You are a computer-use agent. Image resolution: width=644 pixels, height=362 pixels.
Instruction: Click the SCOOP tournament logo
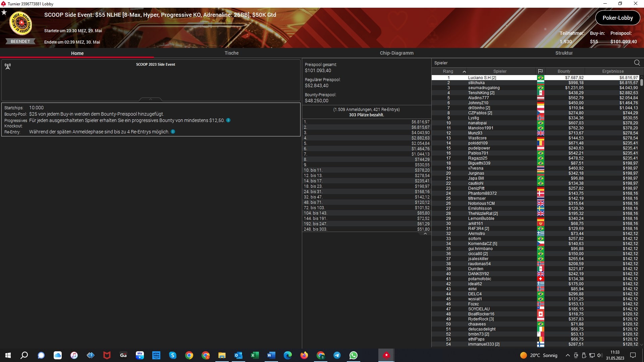(x=20, y=23)
